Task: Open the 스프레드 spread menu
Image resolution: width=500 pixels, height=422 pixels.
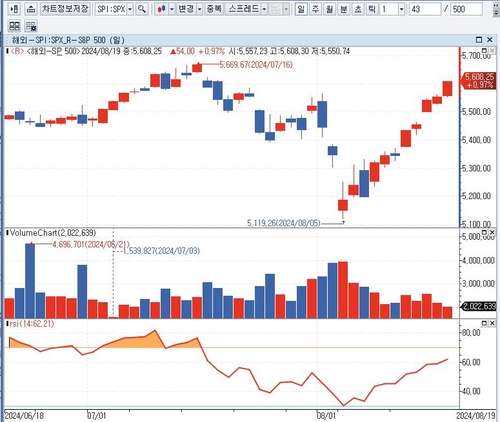Action: click(243, 9)
